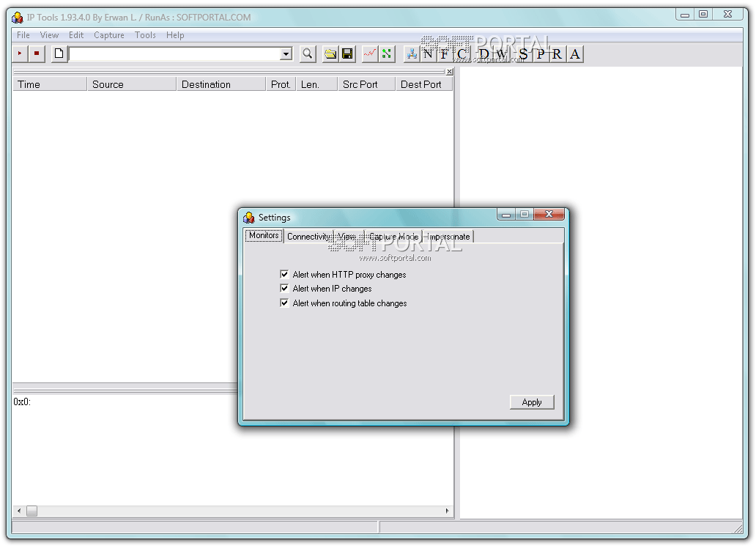Switch to the Impersonate tab

[x=448, y=237]
